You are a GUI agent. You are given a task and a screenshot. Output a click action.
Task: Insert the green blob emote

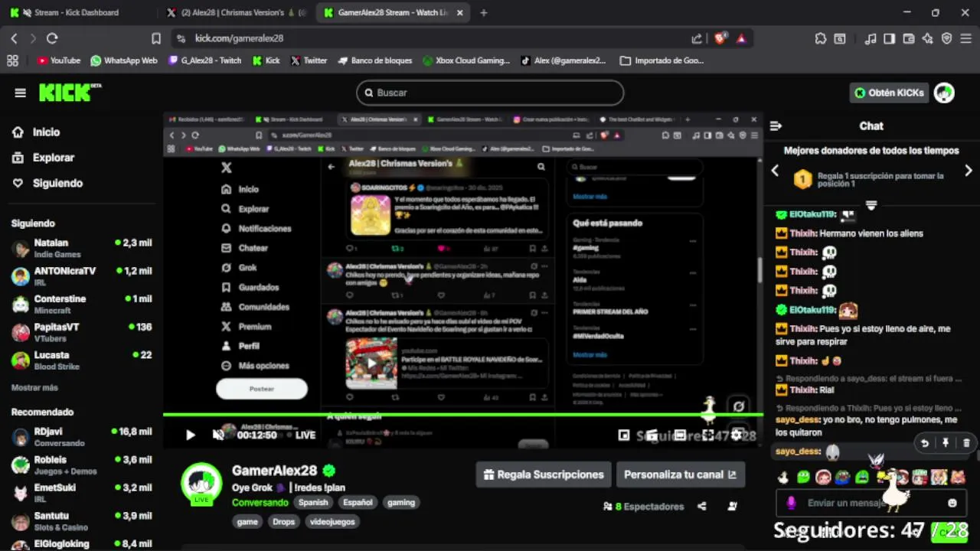point(802,478)
